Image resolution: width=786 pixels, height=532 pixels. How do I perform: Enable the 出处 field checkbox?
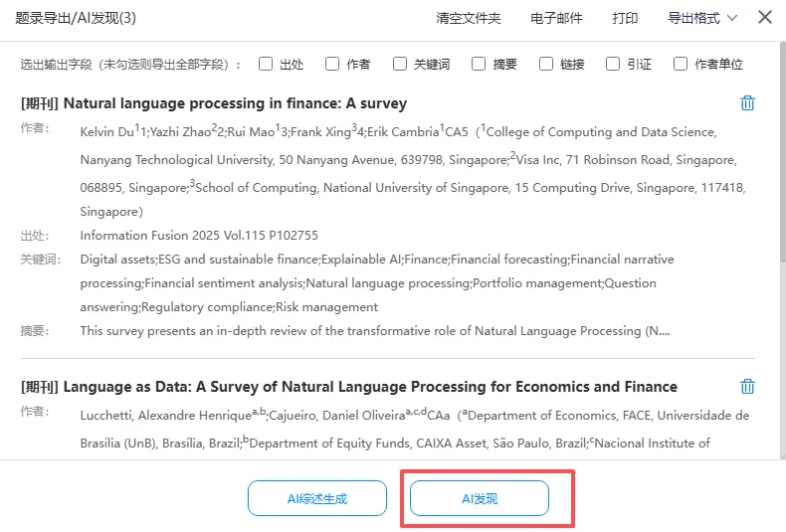pos(266,64)
